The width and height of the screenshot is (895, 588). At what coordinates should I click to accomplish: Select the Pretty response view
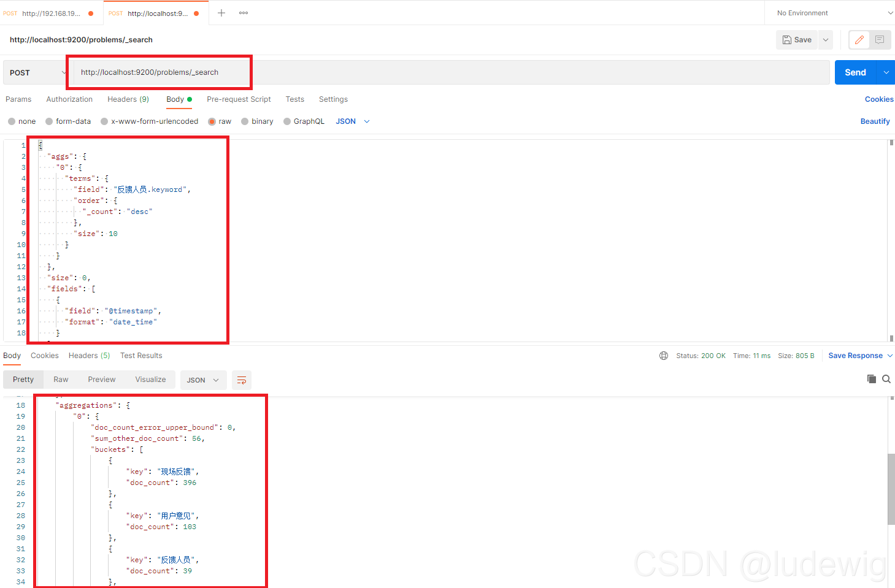(23, 380)
